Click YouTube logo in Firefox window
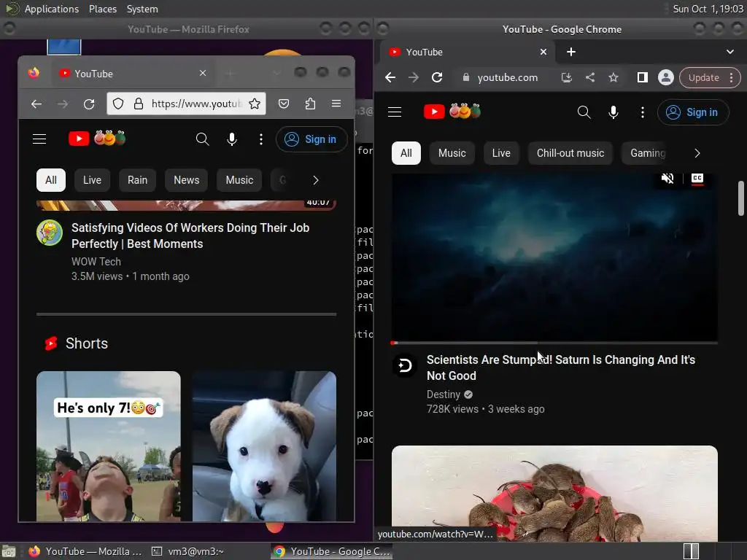Viewport: 747px width, 560px height. [97, 139]
